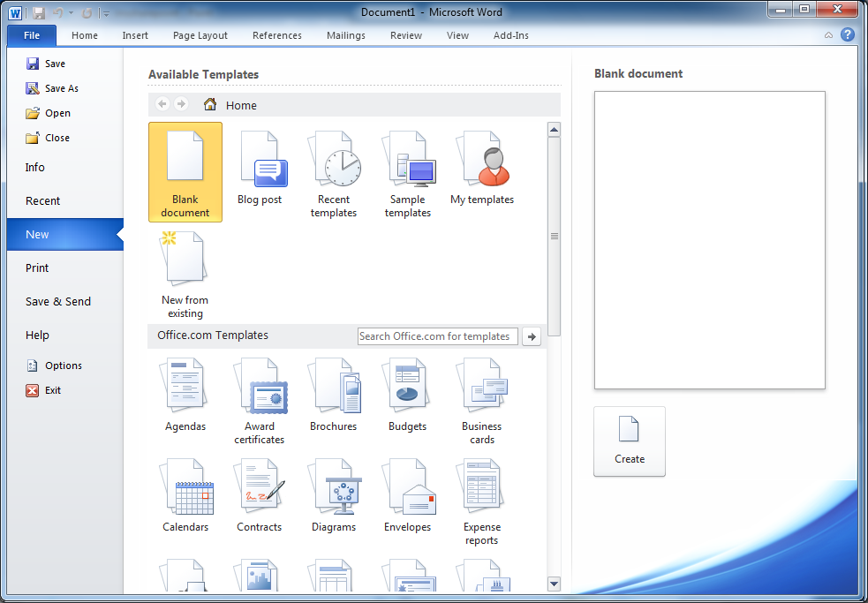Choose New from existing
This screenshot has width=868, height=603.
click(x=185, y=275)
